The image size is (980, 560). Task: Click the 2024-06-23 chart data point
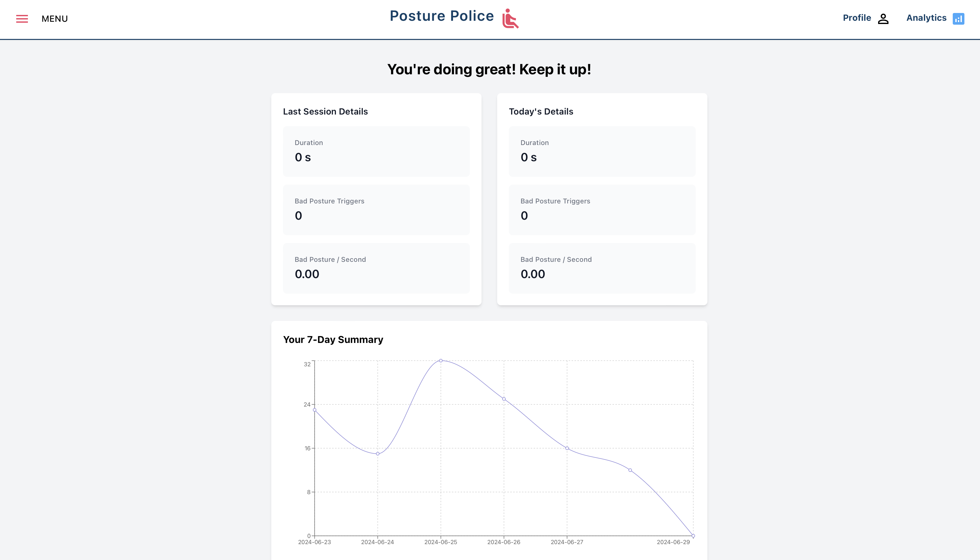click(x=315, y=410)
